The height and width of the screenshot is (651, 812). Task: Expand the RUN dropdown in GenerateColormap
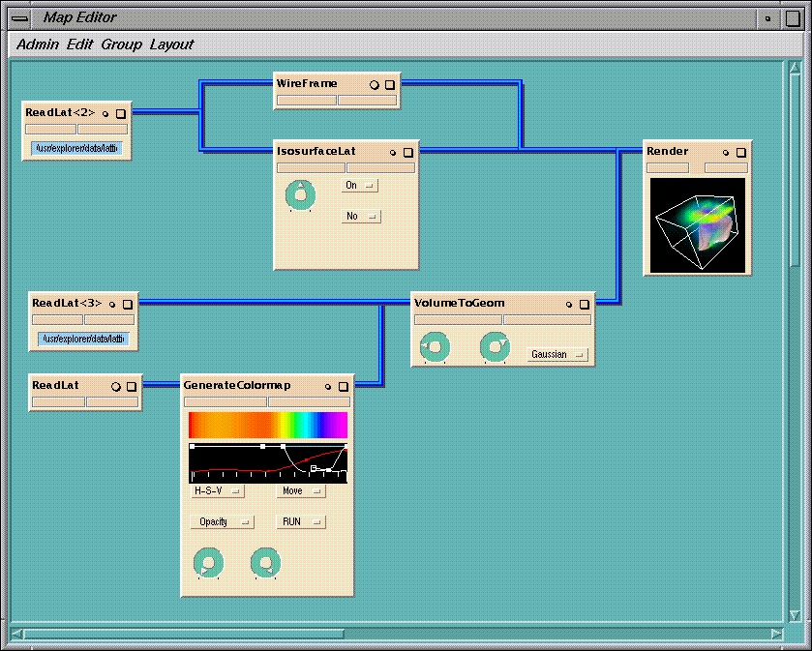pyautogui.click(x=300, y=522)
